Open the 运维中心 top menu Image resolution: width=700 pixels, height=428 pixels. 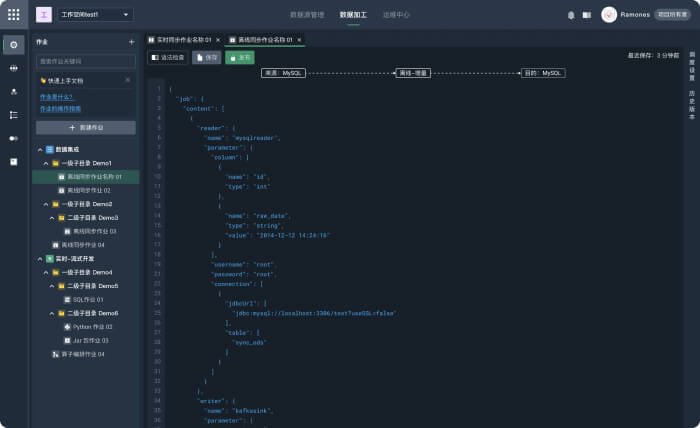[396, 15]
